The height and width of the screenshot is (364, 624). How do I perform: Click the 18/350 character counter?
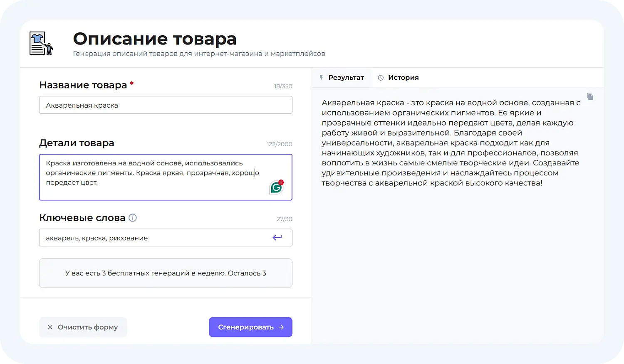283,86
